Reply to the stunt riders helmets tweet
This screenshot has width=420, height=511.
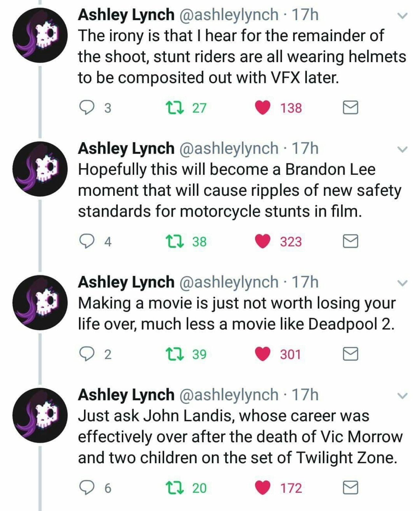tap(86, 108)
